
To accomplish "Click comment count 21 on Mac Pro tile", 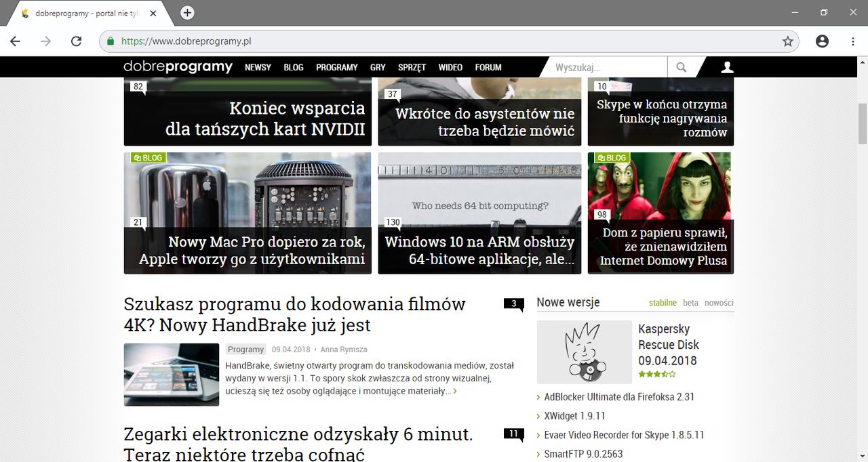I will tap(138, 222).
